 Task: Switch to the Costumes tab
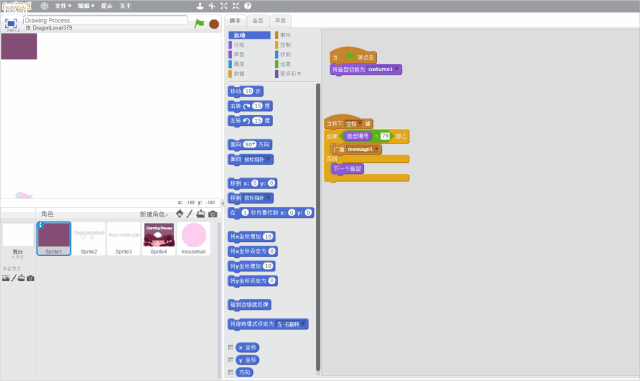[x=258, y=20]
